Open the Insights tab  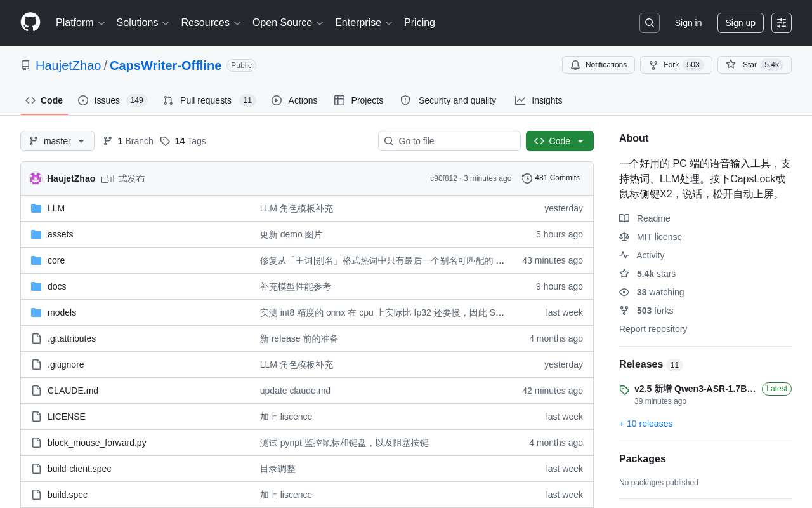point(539,100)
